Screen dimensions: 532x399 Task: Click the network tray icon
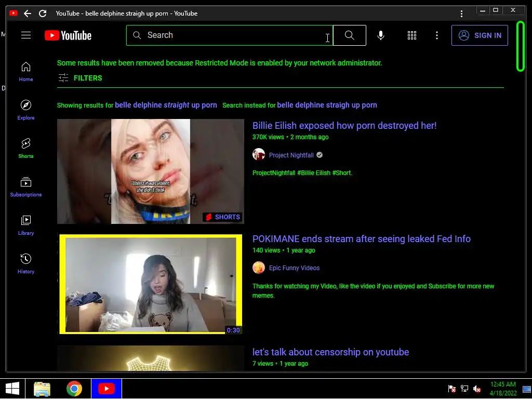tap(464, 389)
